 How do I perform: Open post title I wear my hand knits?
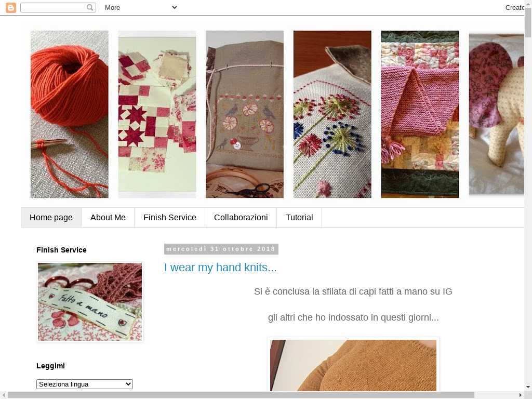(x=220, y=268)
